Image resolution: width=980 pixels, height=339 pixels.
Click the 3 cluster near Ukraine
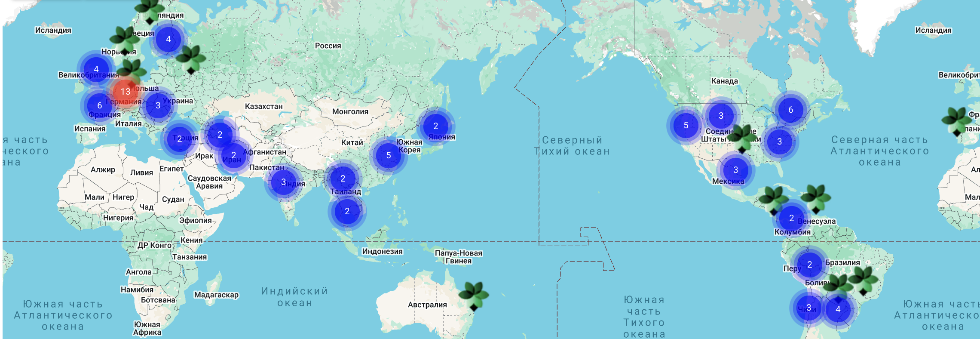[x=158, y=105]
